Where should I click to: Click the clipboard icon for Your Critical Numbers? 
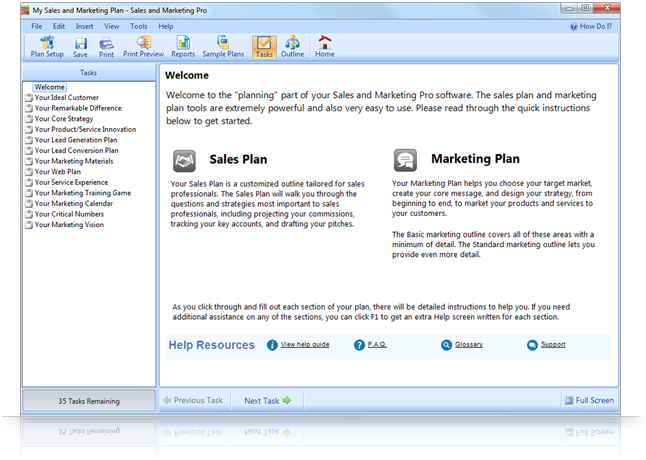[29, 214]
